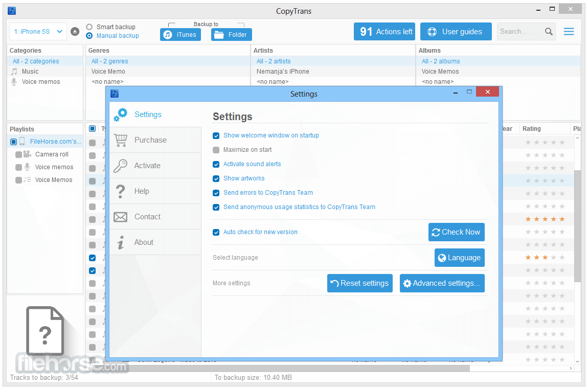Check the Voice Memos playlist checkbox
This screenshot has height=389, width=588.
tap(18, 180)
